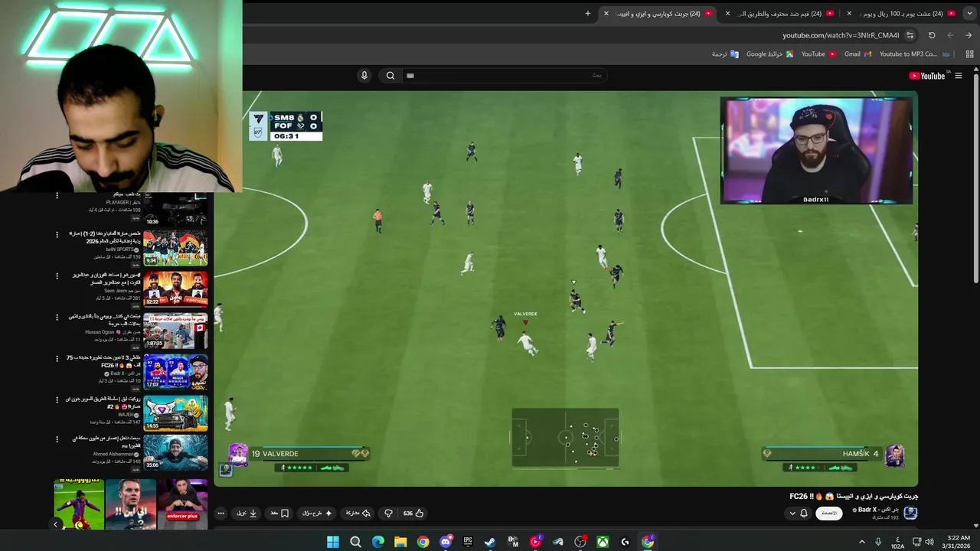Viewport: 980px width, 551px height.
Task: Like the video showing 536 likes
Action: click(413, 513)
